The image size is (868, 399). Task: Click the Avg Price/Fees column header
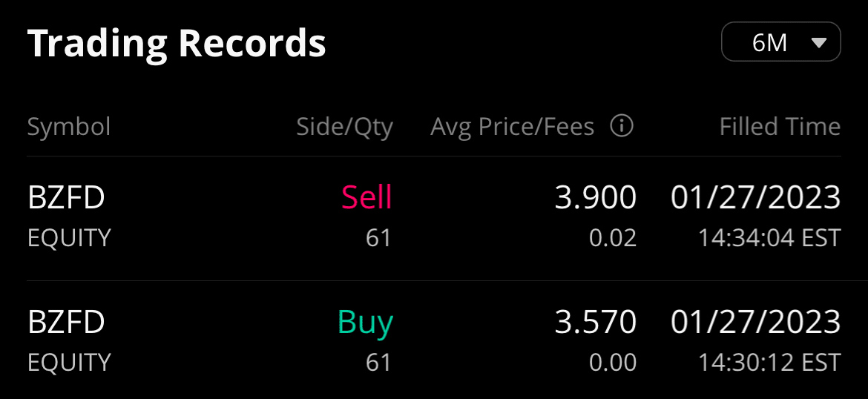coord(512,127)
